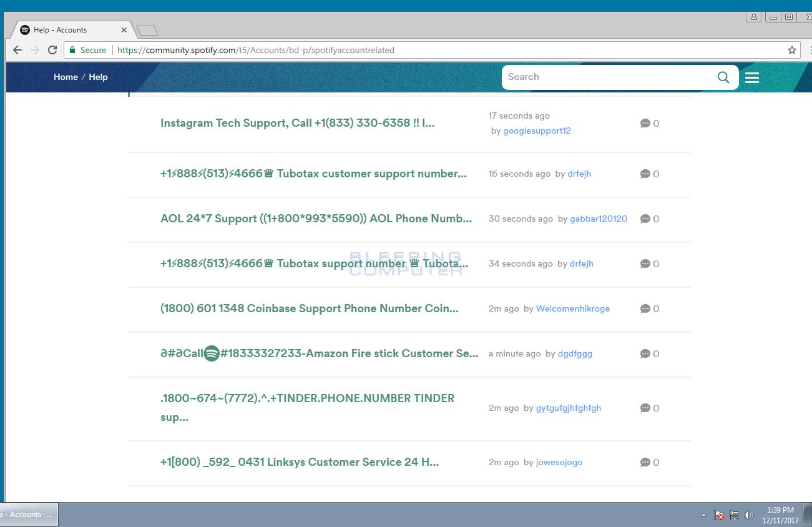View drfejh profile on 16 seconds ago row
Image resolution: width=812 pixels, height=527 pixels.
click(x=579, y=174)
